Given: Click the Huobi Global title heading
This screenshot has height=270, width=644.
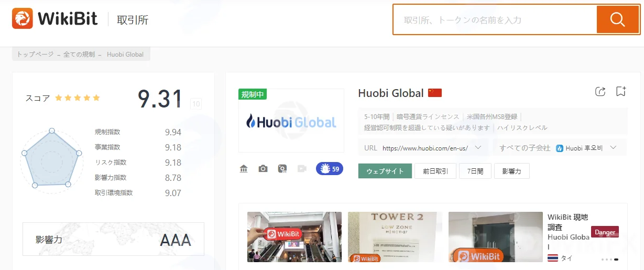Looking at the screenshot, I should click(391, 93).
